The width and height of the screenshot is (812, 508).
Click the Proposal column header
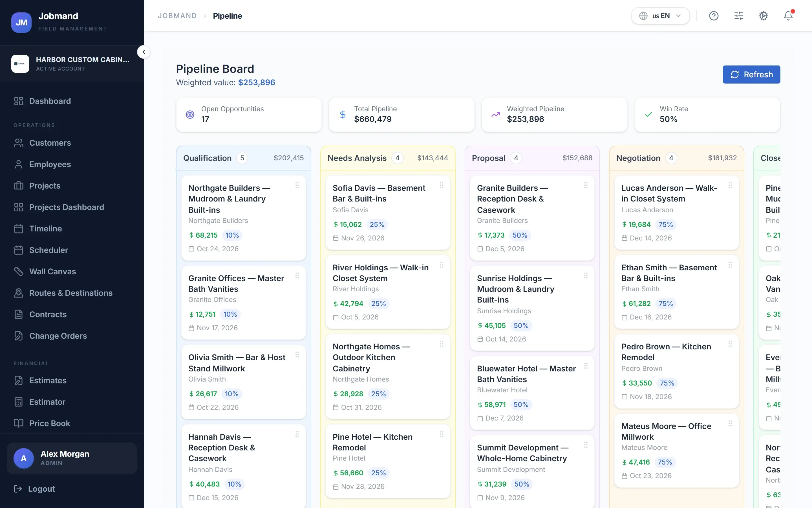point(532,158)
